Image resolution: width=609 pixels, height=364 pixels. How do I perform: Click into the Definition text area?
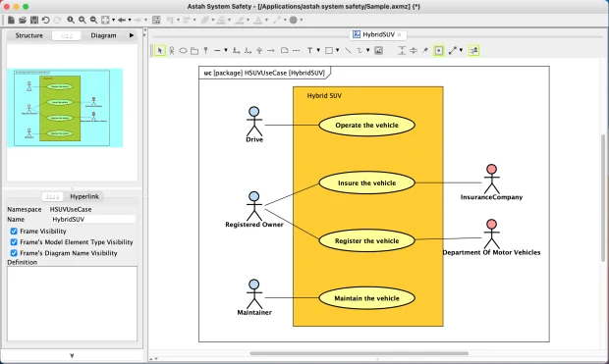click(x=73, y=303)
